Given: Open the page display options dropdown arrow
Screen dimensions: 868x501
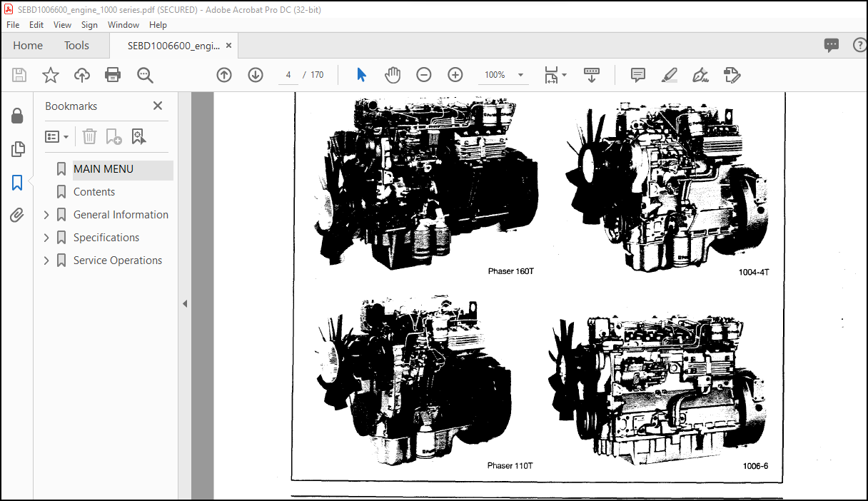Looking at the screenshot, I should pos(564,74).
